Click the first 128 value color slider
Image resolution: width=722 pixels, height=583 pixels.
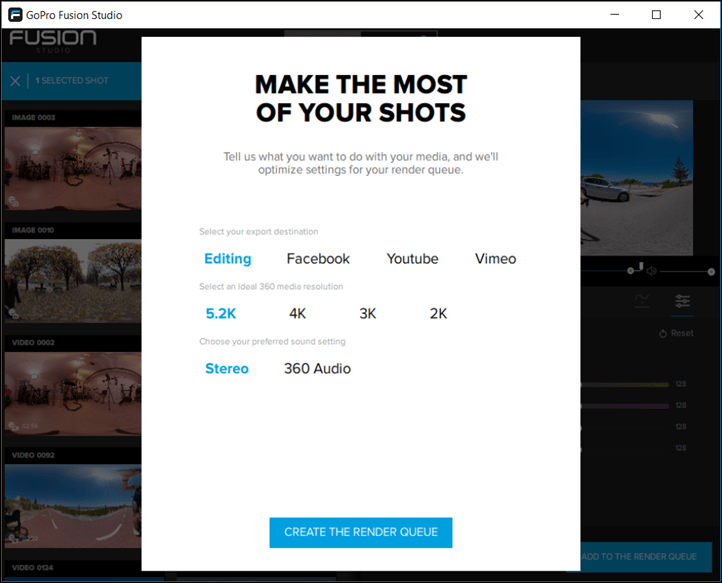pos(624,385)
